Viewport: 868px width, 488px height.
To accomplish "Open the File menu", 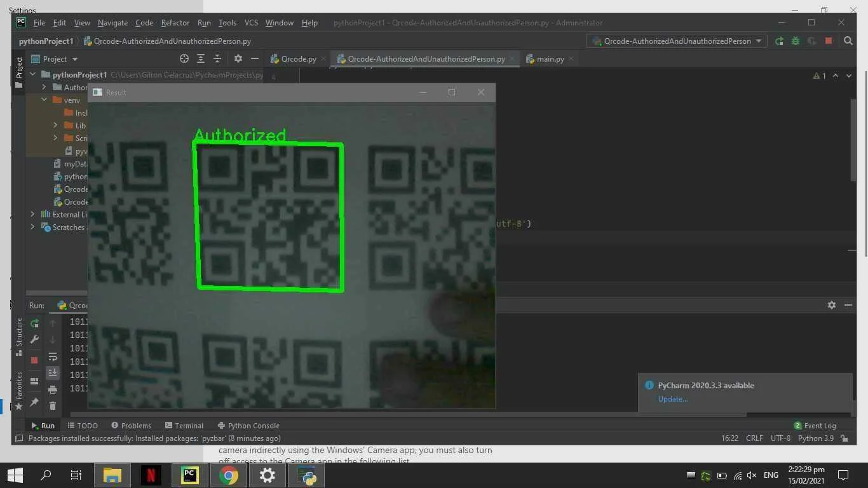I will (39, 22).
